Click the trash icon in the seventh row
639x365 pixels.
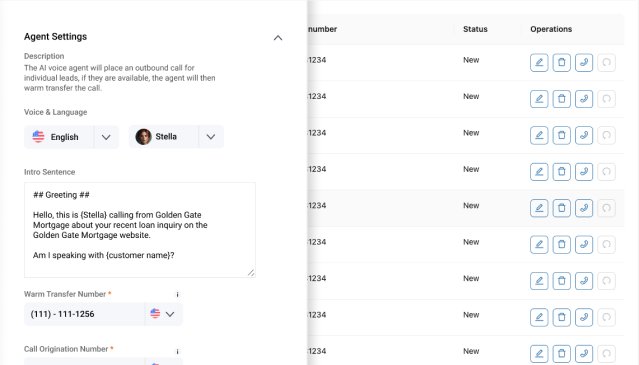(x=561, y=281)
